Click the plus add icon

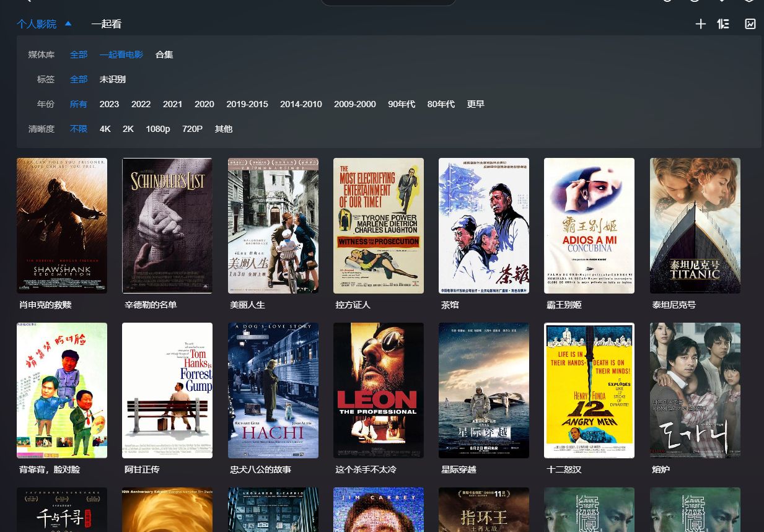pos(701,24)
